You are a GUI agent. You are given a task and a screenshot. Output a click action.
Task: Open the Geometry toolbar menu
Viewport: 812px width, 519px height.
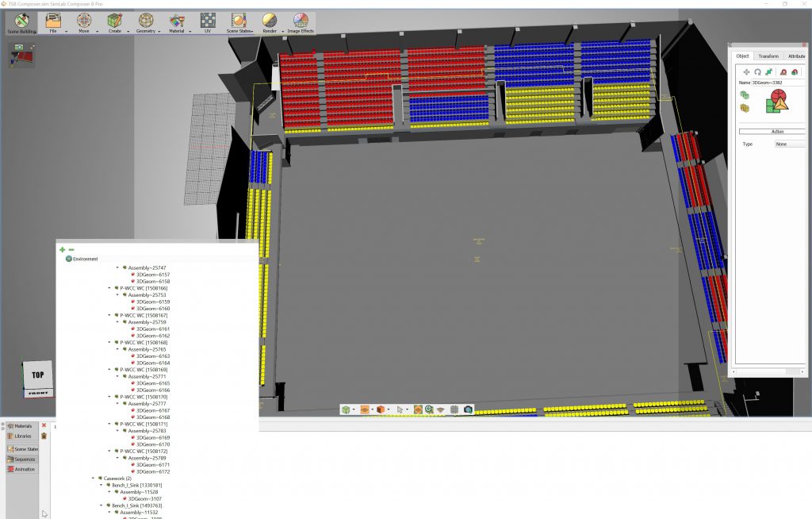pos(146,22)
